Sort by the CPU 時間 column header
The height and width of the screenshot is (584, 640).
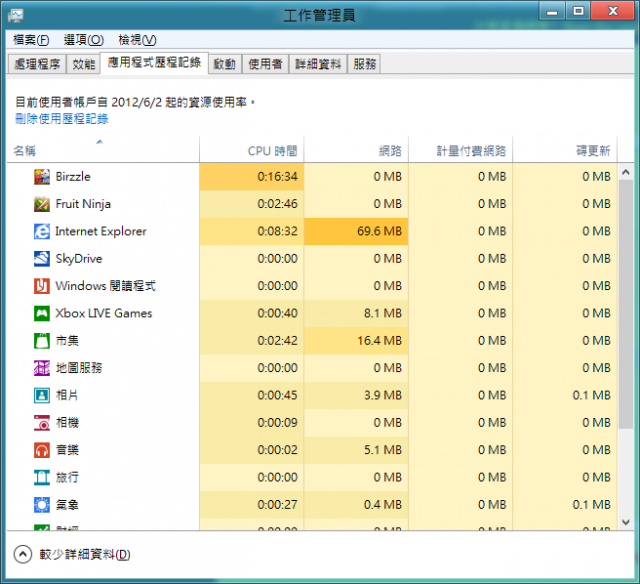pyautogui.click(x=251, y=150)
